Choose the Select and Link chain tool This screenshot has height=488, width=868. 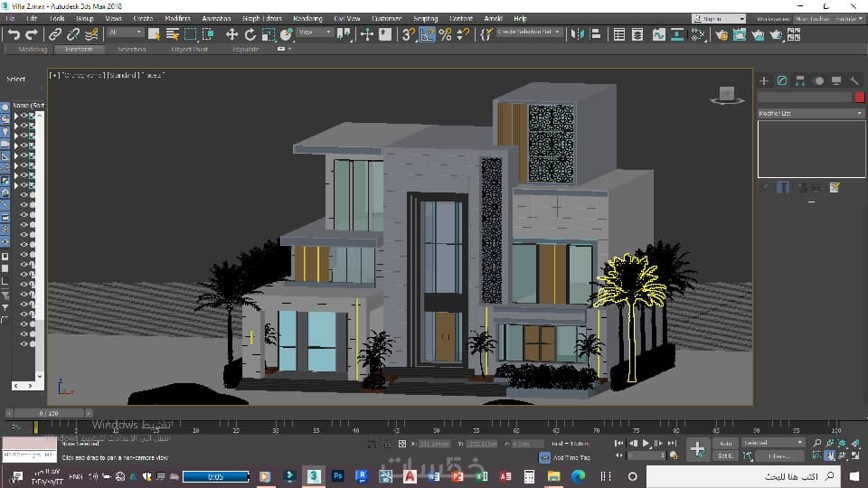point(55,34)
